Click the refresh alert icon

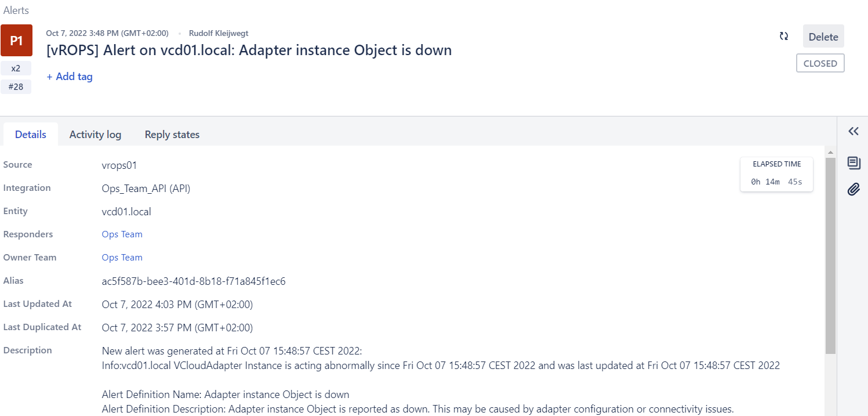783,35
